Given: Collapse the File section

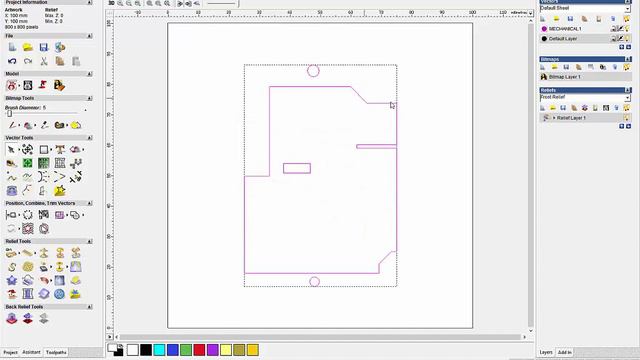Looking at the screenshot, I should (x=89, y=36).
